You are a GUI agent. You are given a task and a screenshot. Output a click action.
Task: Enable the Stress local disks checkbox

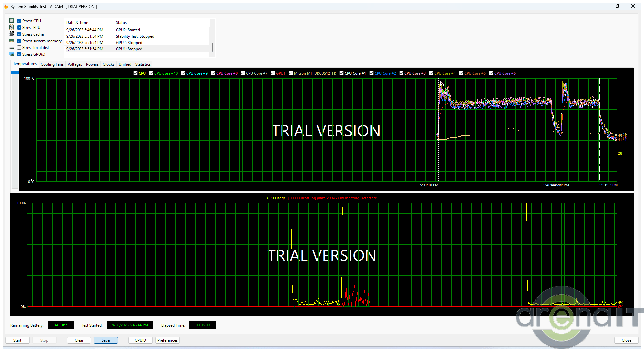(19, 48)
